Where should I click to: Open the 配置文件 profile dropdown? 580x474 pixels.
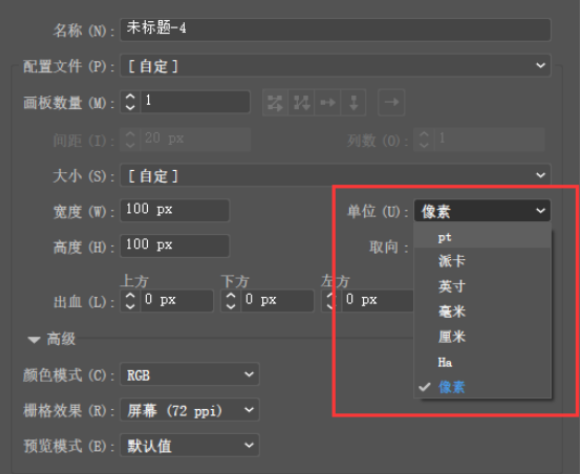click(335, 66)
